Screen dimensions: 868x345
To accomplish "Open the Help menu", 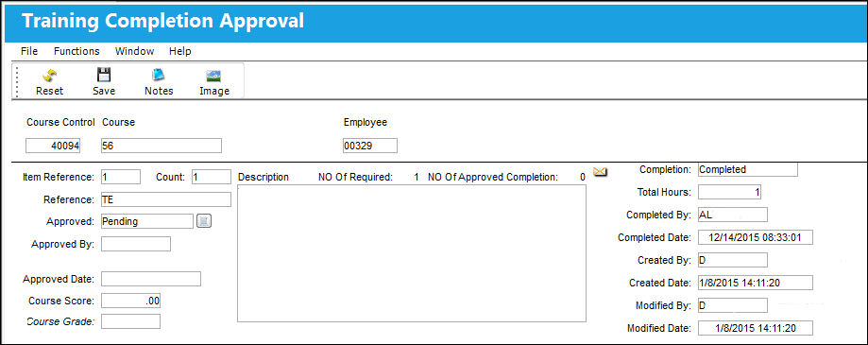I will click(179, 51).
